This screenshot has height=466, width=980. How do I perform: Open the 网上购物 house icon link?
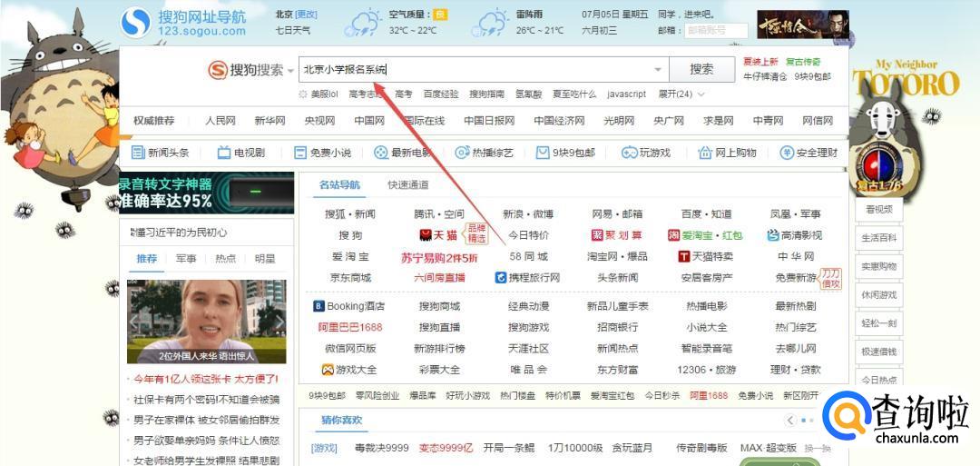pyautogui.click(x=705, y=153)
